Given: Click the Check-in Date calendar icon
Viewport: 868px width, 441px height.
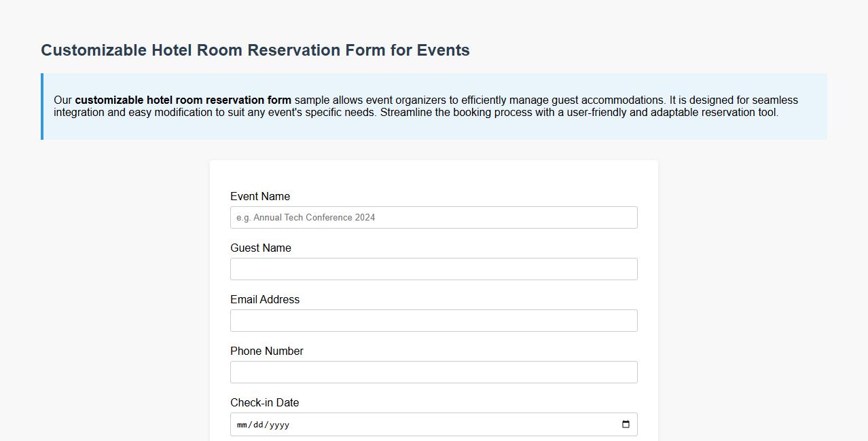Looking at the screenshot, I should pyautogui.click(x=625, y=424).
